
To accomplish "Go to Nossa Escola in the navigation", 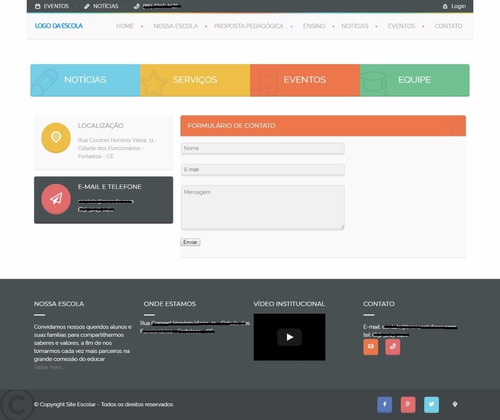I will coord(176,26).
